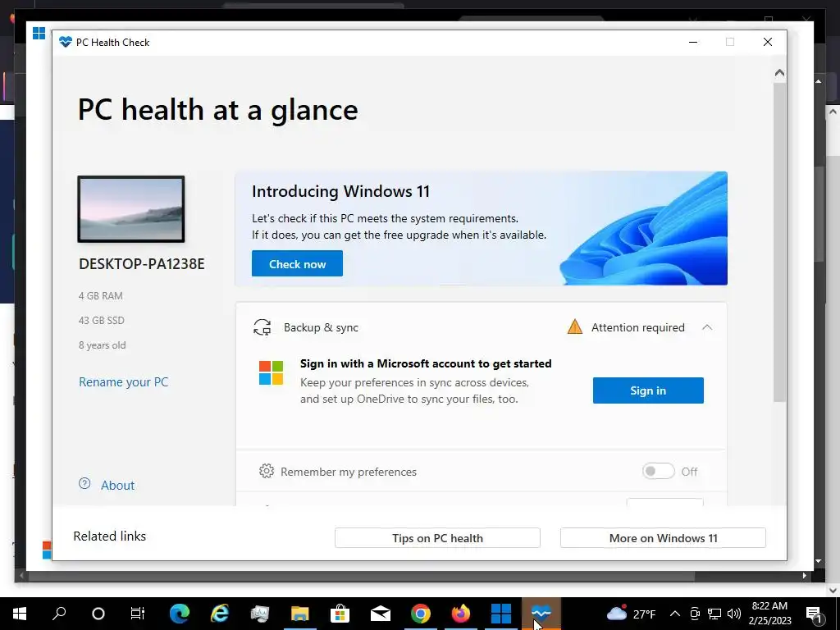Click the PC Health Check heart icon in title bar
Image resolution: width=840 pixels, height=630 pixels.
[x=66, y=42]
